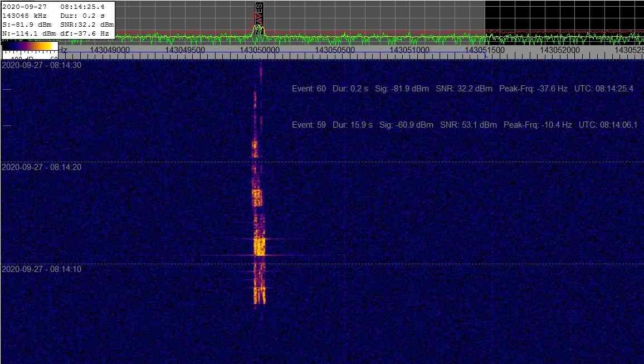
Task: Click frequency label 143050500
Action: [x=335, y=50]
